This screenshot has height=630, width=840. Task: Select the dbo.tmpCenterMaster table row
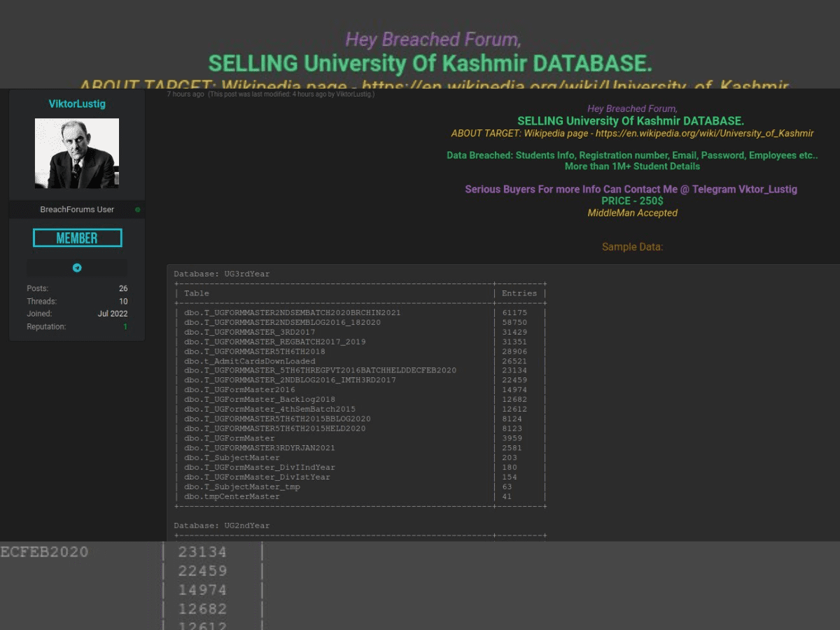[232, 496]
